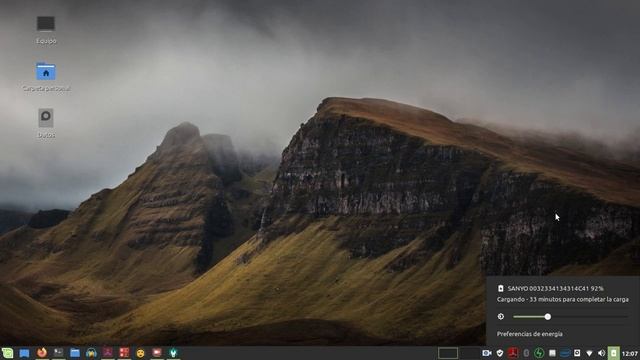Viewport: 640px width, 360px height.
Task: Open the calendar from clock 12:07
Action: [630, 353]
